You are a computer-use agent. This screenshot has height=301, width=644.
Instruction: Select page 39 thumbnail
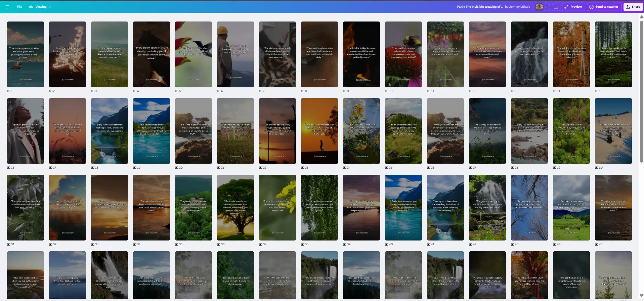tap(361, 208)
